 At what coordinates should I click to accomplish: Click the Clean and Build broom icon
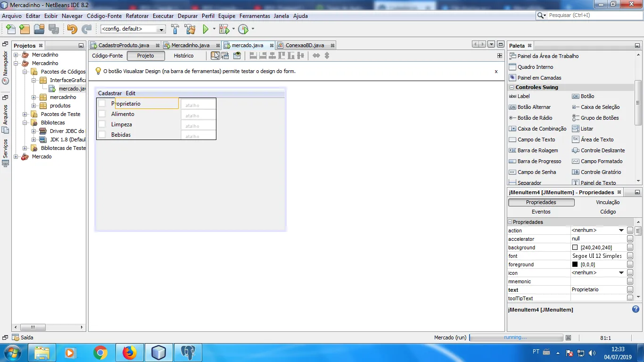click(x=190, y=29)
